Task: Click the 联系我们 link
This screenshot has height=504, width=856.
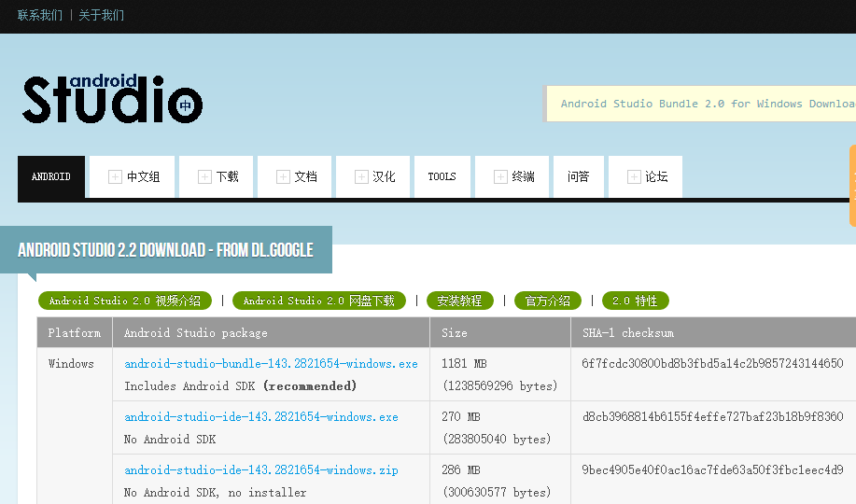Action: point(40,15)
